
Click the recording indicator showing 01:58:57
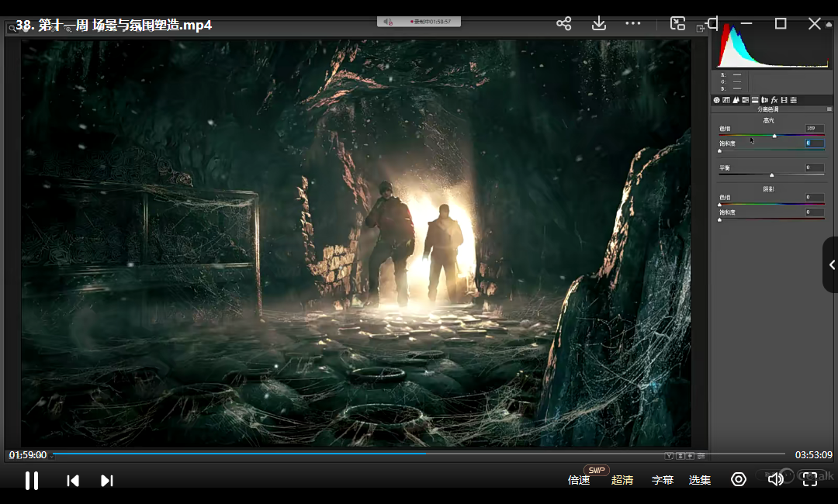[x=419, y=22]
